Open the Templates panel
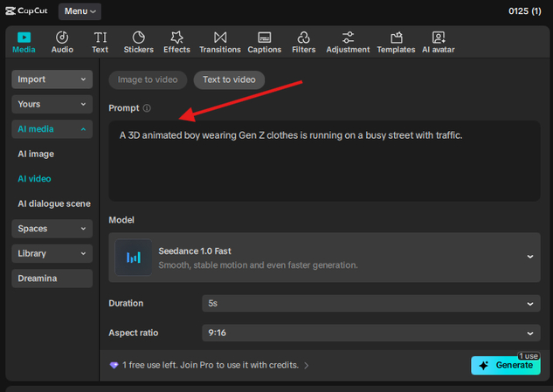Viewport: 553px width, 392px height. click(x=396, y=42)
